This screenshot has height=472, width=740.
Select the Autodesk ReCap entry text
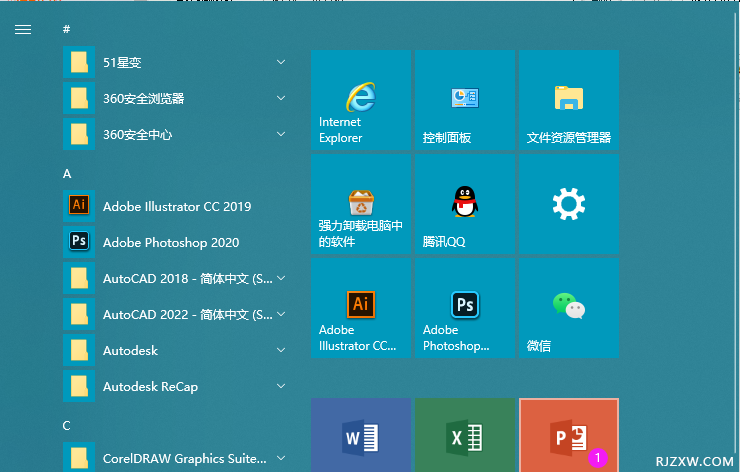[151, 387]
